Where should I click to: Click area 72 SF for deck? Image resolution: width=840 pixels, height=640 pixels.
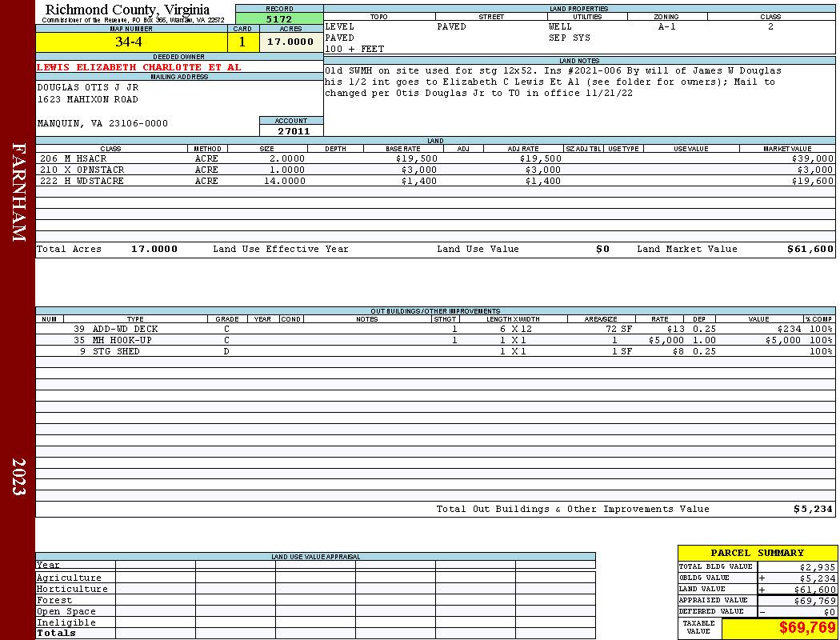click(618, 329)
